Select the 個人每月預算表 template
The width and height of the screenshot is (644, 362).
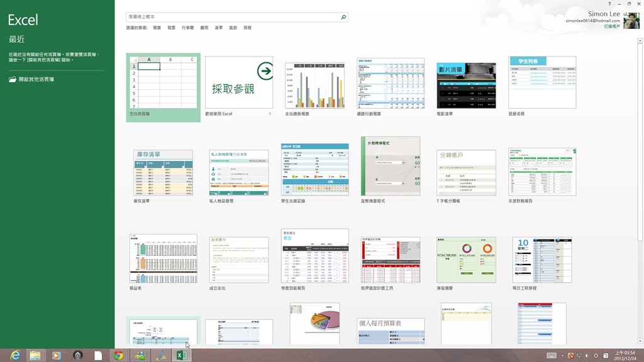[391, 331]
